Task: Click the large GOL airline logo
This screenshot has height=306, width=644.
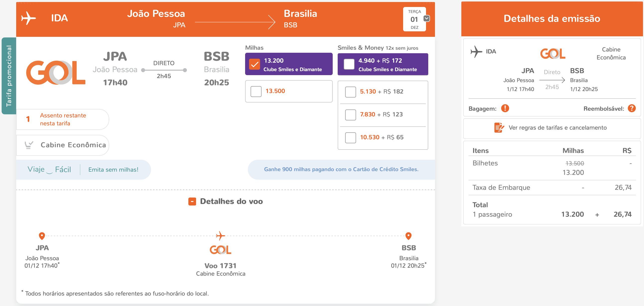Action: click(56, 72)
